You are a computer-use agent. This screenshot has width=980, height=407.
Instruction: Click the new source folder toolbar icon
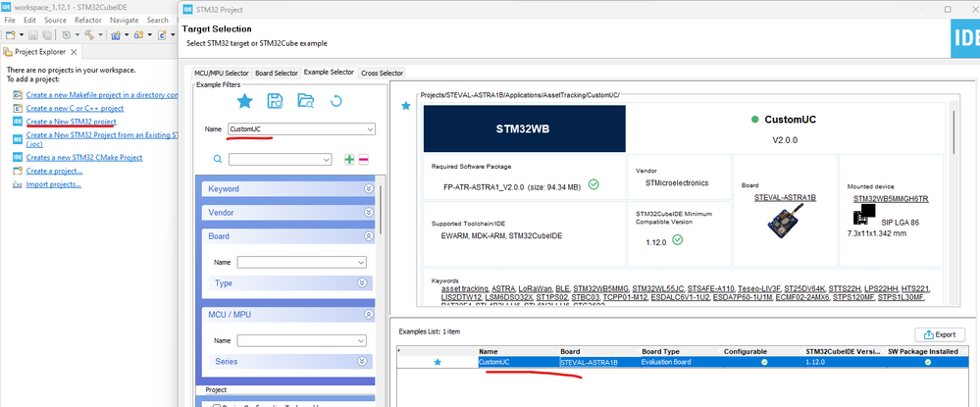(138, 35)
